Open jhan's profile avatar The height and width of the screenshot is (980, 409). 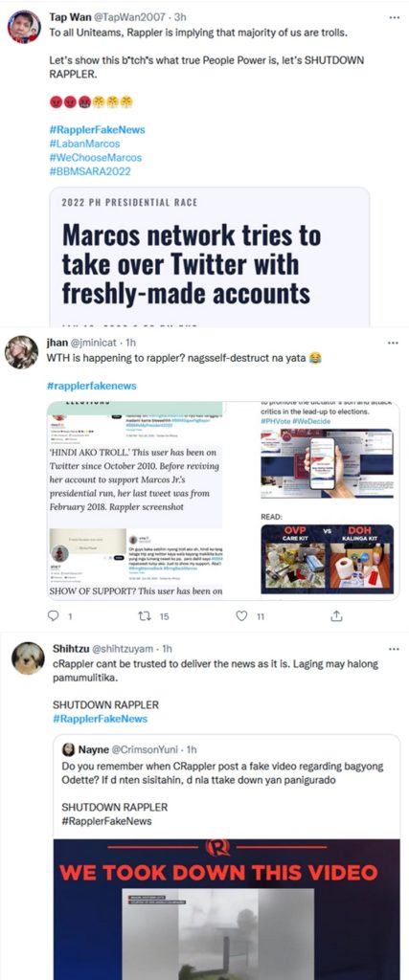(22, 352)
